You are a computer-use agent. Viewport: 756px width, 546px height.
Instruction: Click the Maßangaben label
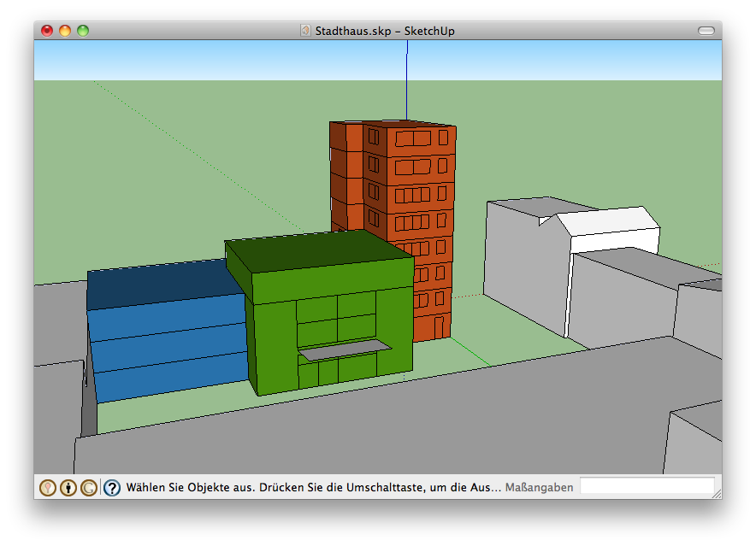click(x=539, y=488)
